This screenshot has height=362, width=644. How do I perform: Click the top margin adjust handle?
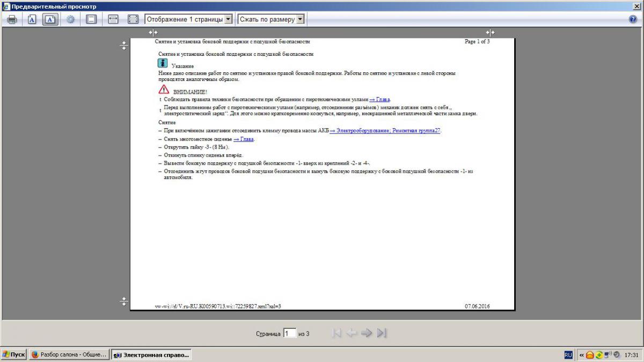(x=123, y=46)
